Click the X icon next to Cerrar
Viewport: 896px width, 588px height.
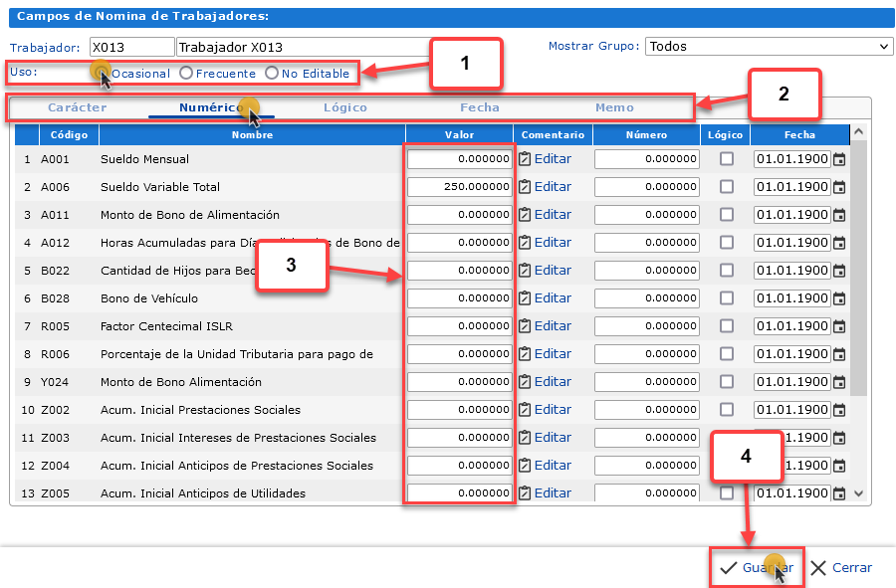[818, 568]
